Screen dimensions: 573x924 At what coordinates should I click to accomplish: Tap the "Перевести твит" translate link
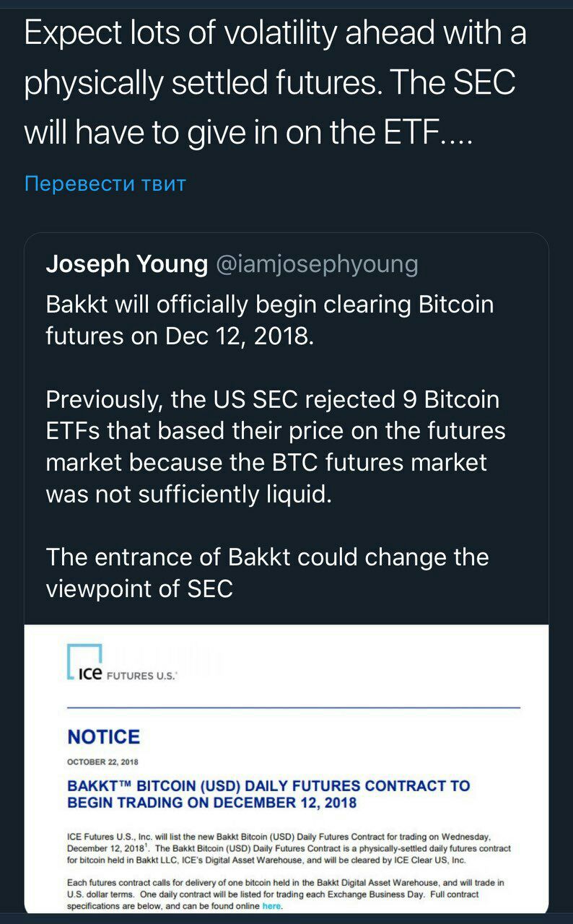click(105, 183)
